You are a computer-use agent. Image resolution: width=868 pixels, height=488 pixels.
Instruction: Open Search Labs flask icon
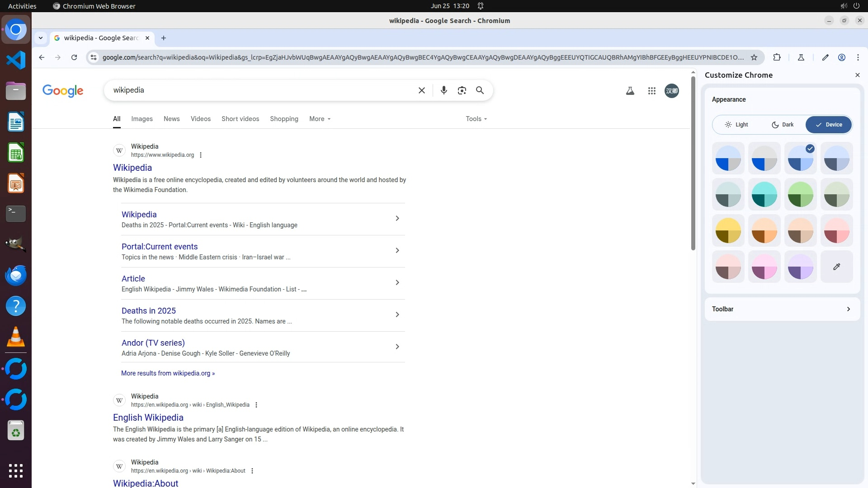[630, 91]
